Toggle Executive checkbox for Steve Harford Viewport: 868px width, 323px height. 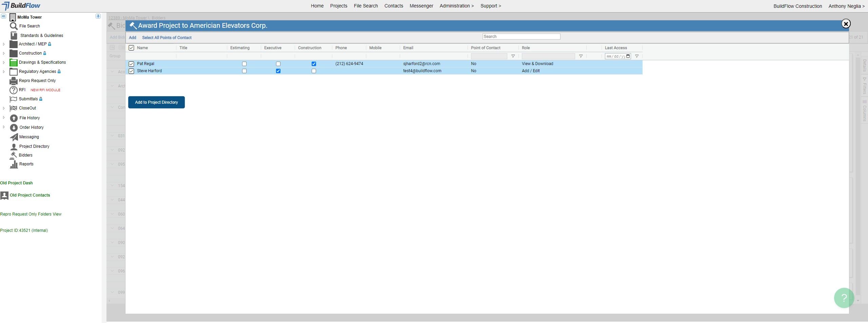pos(278,71)
